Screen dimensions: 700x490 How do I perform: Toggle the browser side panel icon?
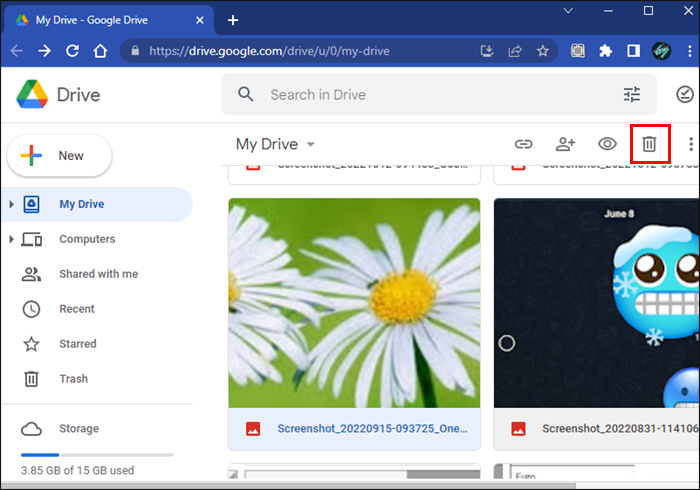click(633, 50)
